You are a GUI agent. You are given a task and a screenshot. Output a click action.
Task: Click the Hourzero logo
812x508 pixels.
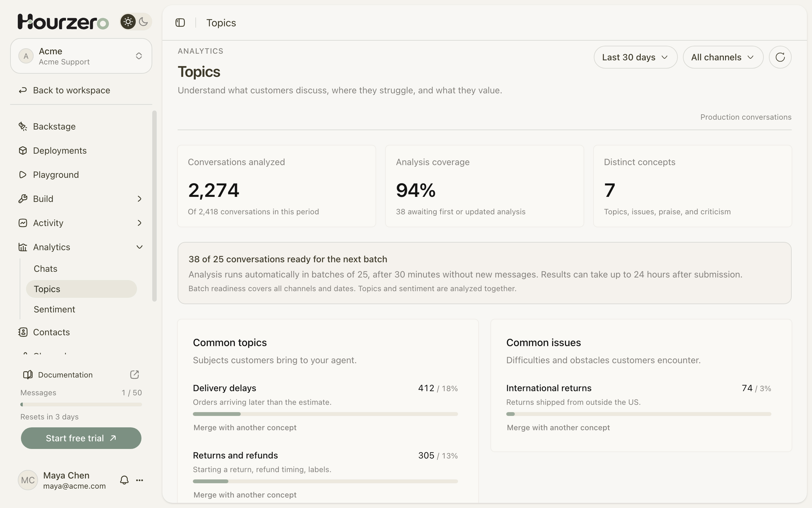(63, 22)
